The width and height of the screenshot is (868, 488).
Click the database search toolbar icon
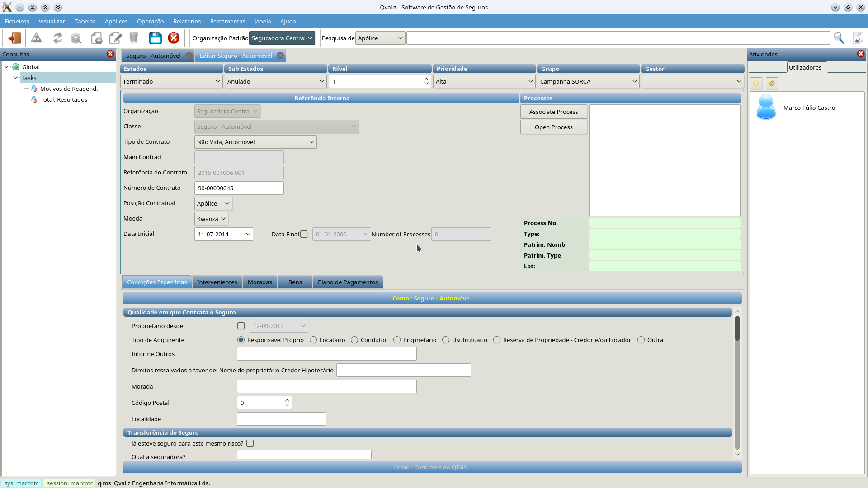[x=76, y=38]
